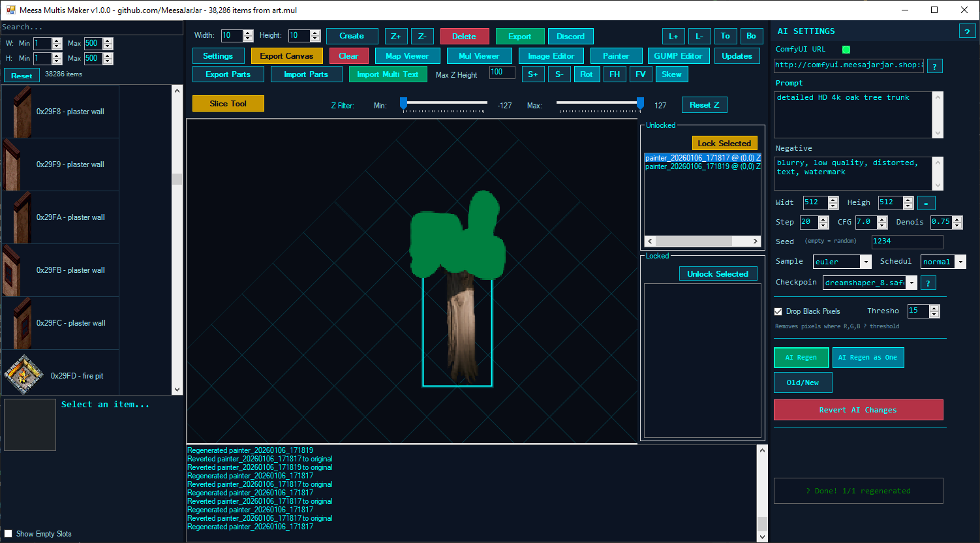Click the Z Filter Max slider handle

point(640,103)
